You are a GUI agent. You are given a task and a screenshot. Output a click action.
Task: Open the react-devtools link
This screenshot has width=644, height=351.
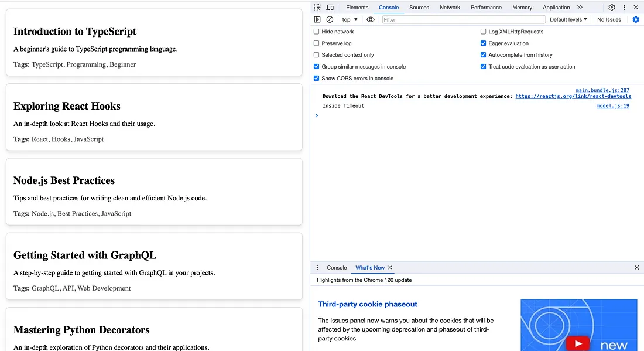click(x=573, y=96)
